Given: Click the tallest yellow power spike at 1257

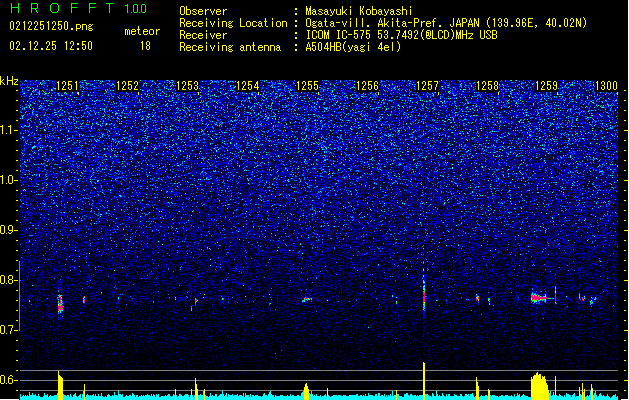Looking at the screenshot, I should (x=424, y=380).
